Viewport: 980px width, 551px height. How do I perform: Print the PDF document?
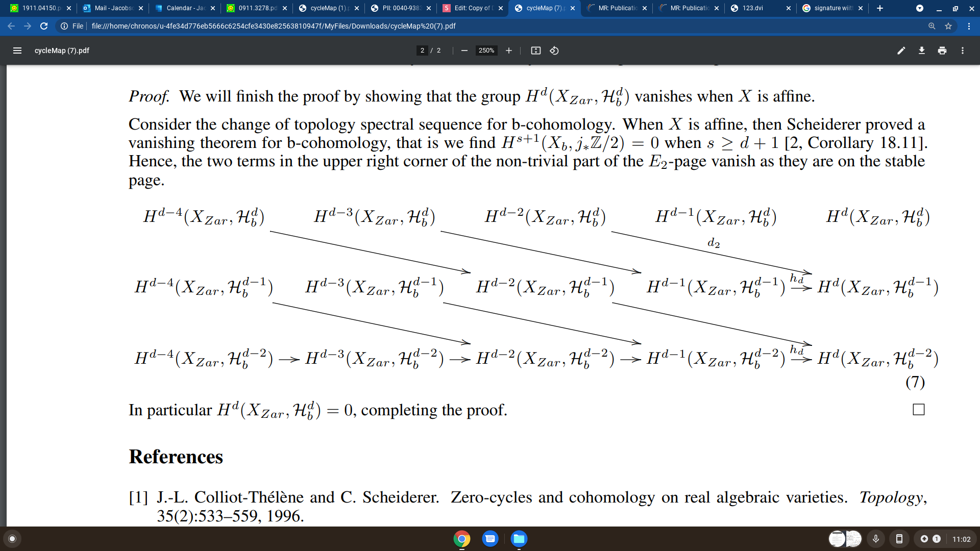point(942,51)
